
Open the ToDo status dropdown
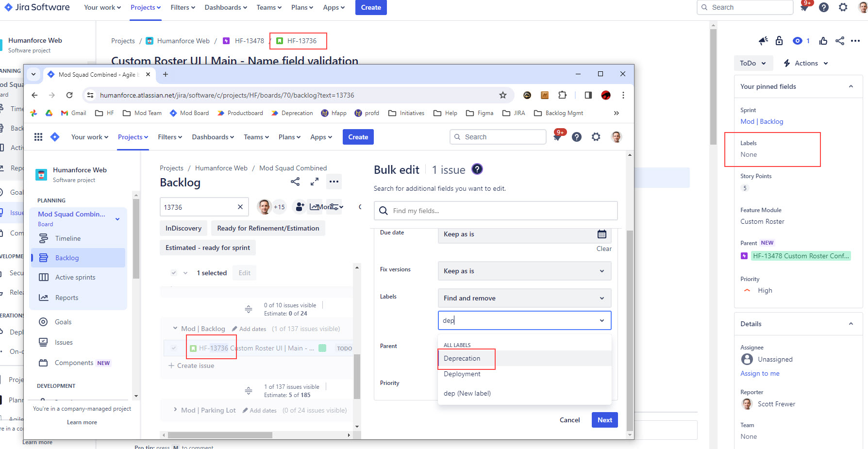(x=753, y=63)
